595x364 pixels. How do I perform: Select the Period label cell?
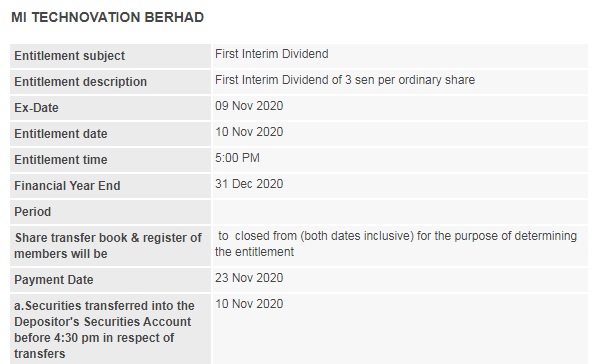(x=110, y=212)
